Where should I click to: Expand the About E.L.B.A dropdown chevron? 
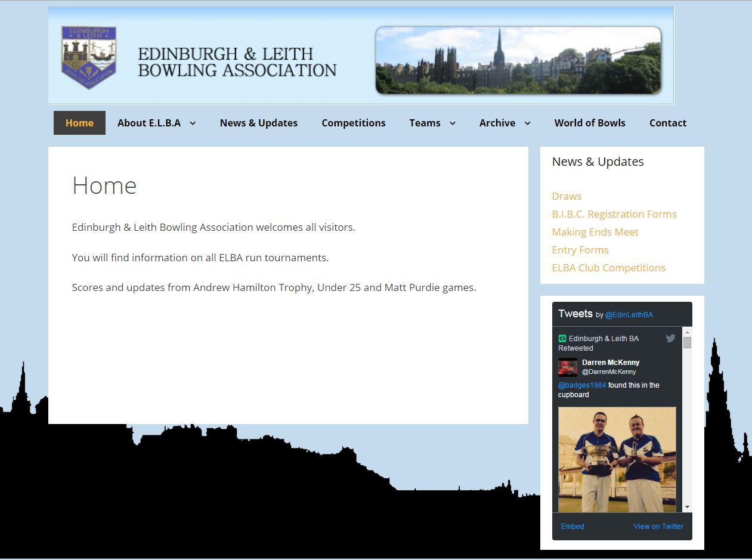coord(193,123)
